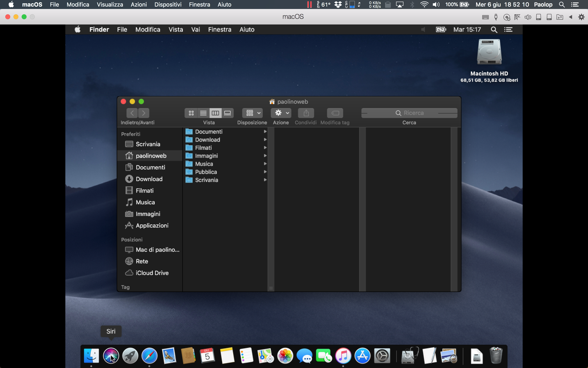This screenshot has height=368, width=588.
Task: Open Siri from the guest Dock
Action: coord(111,356)
